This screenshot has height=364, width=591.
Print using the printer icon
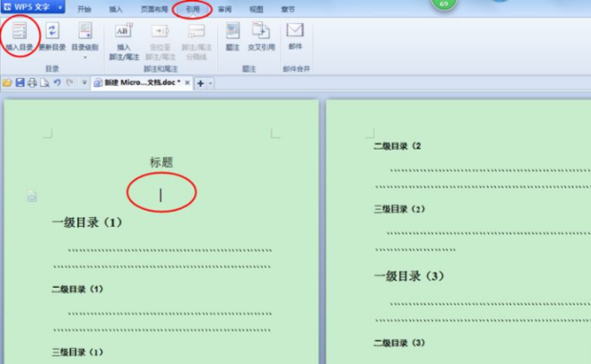coord(32,83)
